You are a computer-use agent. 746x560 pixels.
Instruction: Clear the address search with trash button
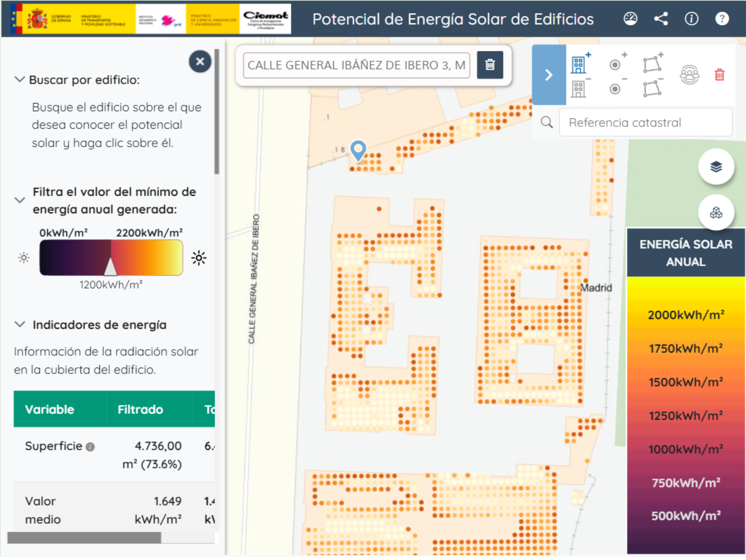point(490,65)
